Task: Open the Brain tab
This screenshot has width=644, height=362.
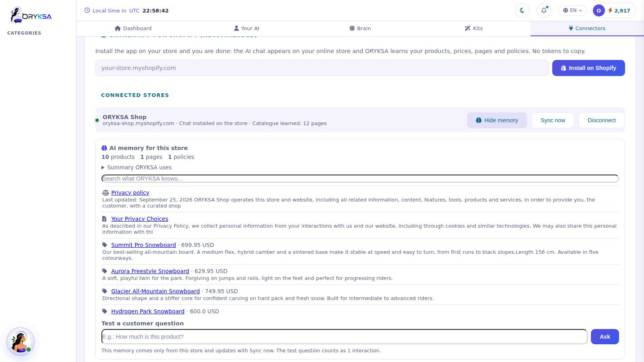Action: [360, 28]
